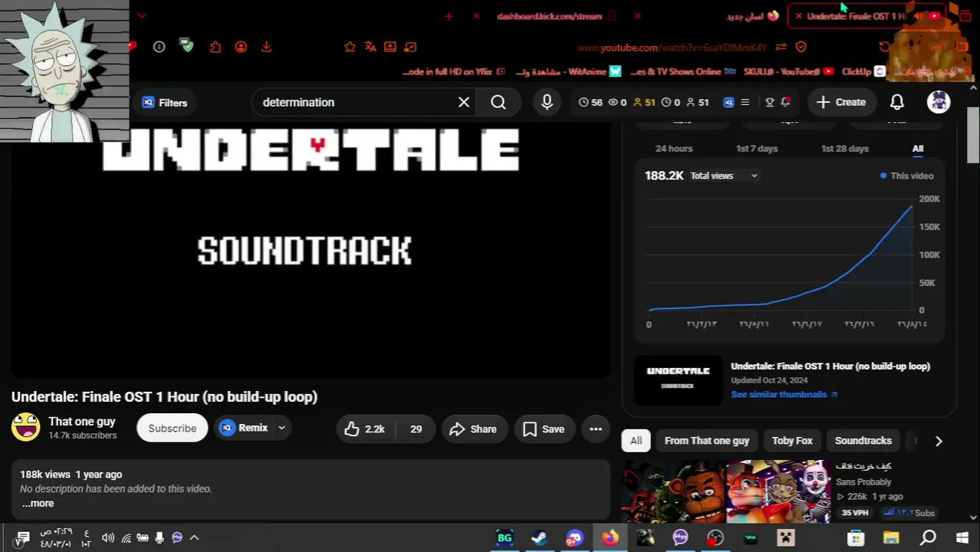Open the Sans Probably channel name

(863, 482)
